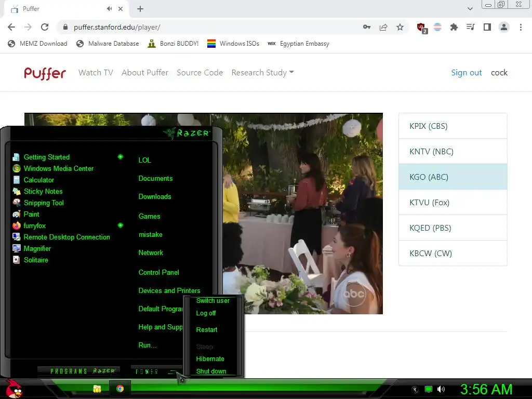Select Shut down power option

pyautogui.click(x=211, y=371)
